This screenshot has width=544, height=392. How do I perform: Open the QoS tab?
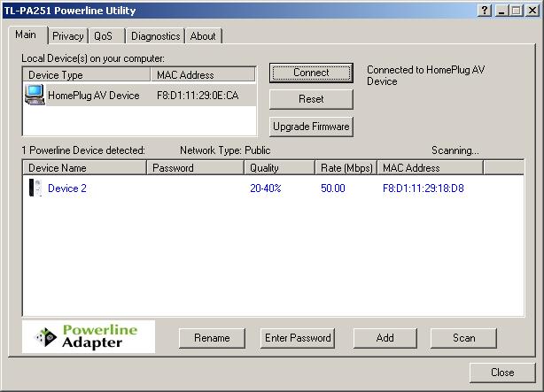[104, 36]
